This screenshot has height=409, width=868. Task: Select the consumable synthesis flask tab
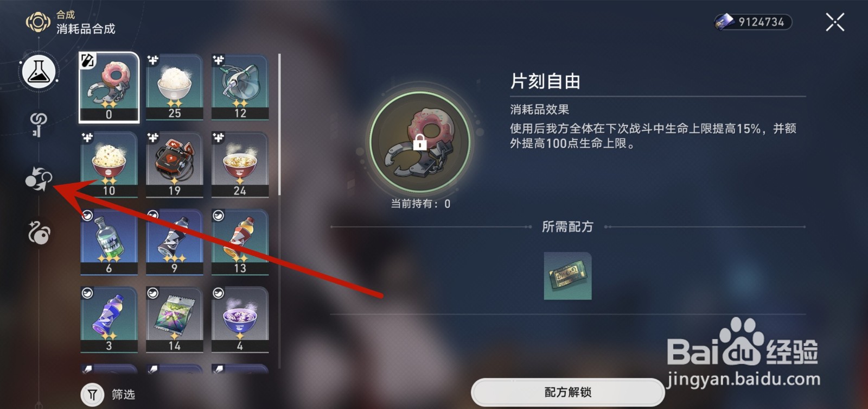click(x=39, y=72)
